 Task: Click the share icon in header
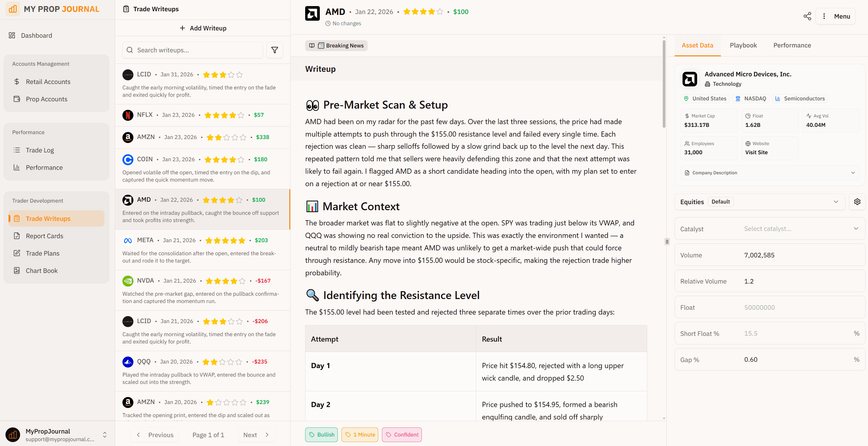tap(807, 16)
